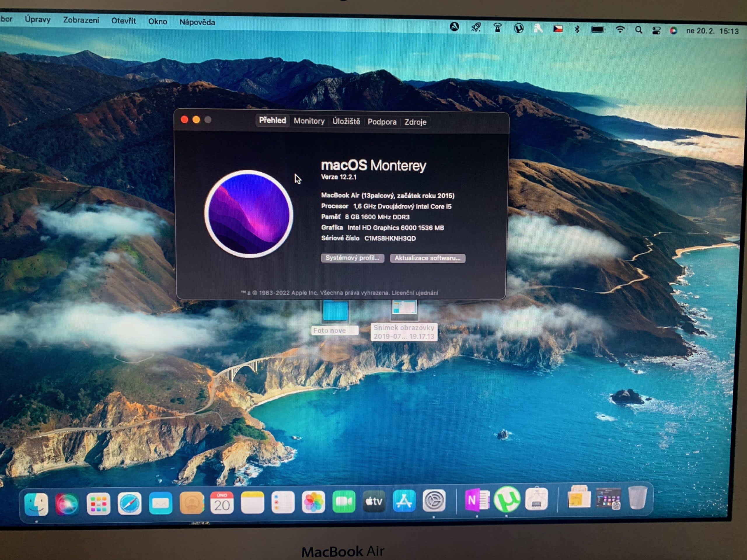The height and width of the screenshot is (560, 747).
Task: Select the Foto nove desktop folder
Action: [x=335, y=311]
